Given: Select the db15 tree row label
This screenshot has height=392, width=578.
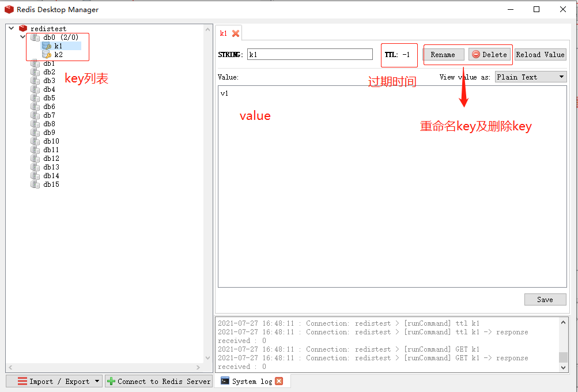Looking at the screenshot, I should (x=51, y=184).
